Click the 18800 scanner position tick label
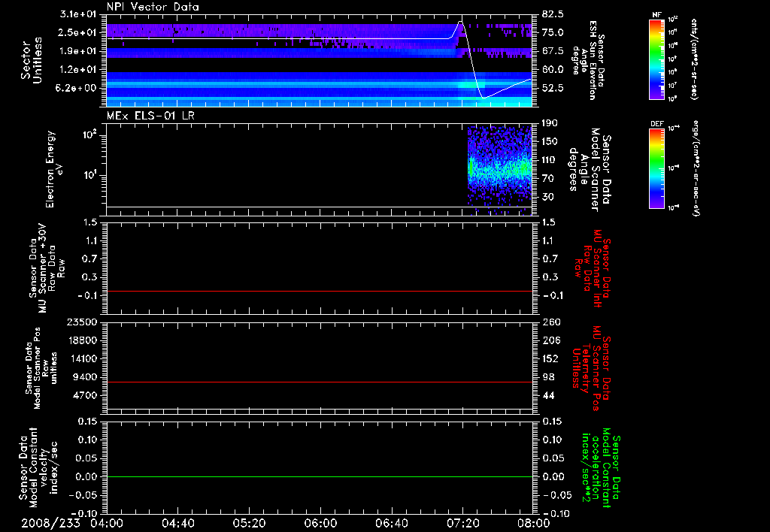770x532 pixels. tap(82, 340)
